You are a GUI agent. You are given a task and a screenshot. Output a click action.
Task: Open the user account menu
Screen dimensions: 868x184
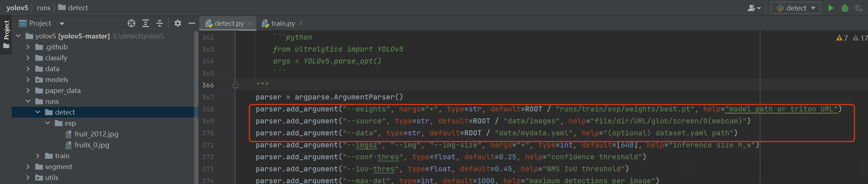754,8
